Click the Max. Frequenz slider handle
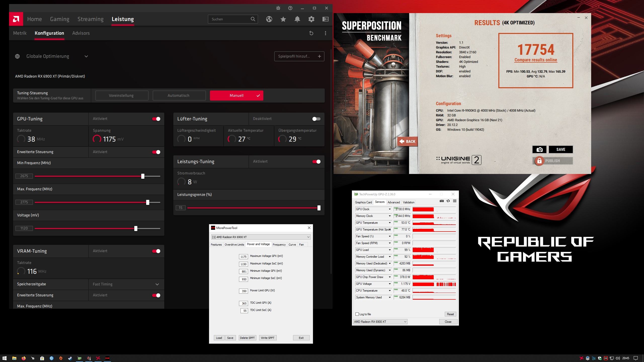Screen dimensions: 644x362 [148, 202]
